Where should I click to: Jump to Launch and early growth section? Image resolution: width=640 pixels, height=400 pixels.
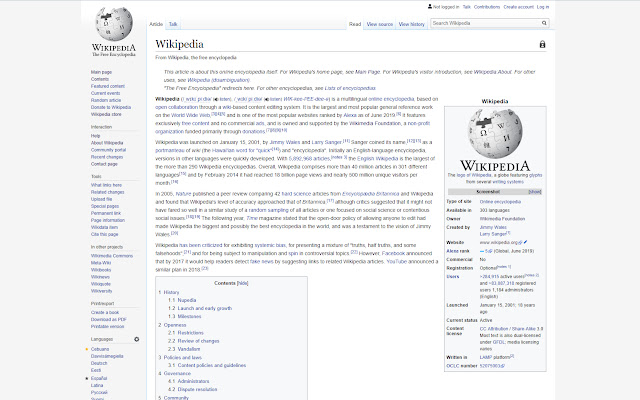204,308
